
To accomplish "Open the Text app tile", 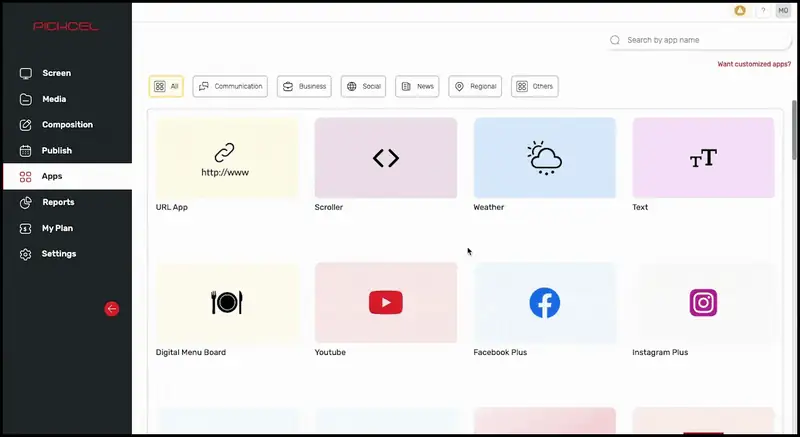I will 704,158.
